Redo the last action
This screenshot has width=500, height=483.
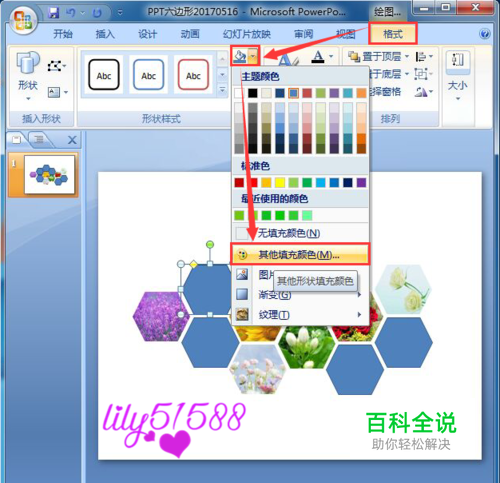pyautogui.click(x=97, y=13)
